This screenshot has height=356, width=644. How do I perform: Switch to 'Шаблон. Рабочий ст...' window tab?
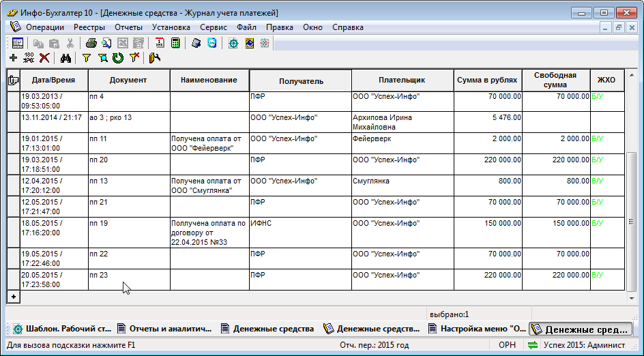[x=61, y=329]
